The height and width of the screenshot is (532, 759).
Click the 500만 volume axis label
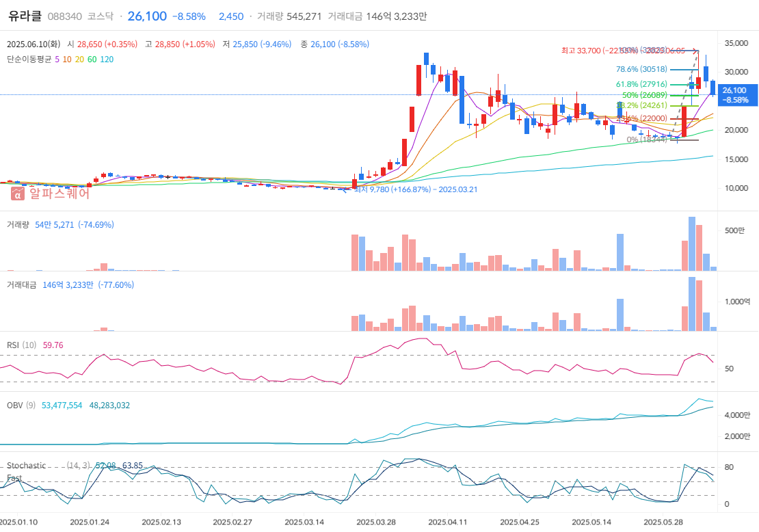click(734, 230)
